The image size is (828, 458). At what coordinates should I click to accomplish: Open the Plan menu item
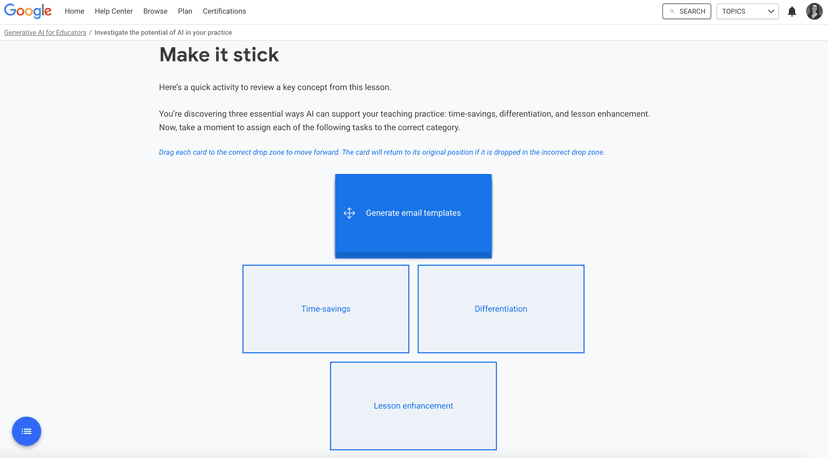[x=185, y=11]
